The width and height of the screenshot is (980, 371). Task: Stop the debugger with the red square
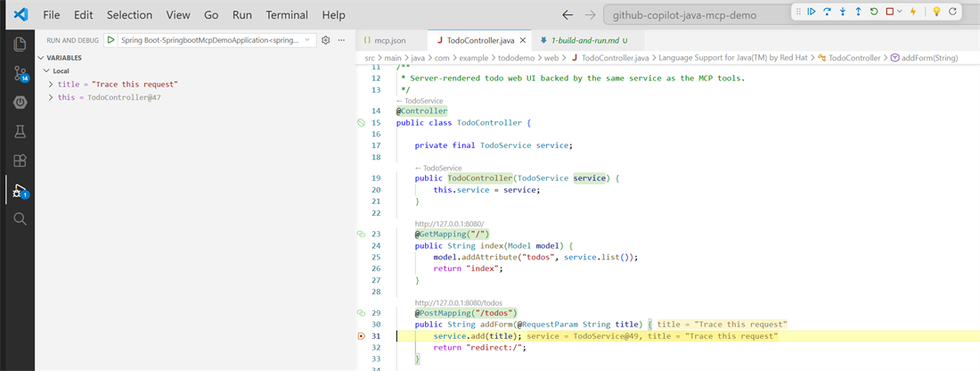(889, 12)
